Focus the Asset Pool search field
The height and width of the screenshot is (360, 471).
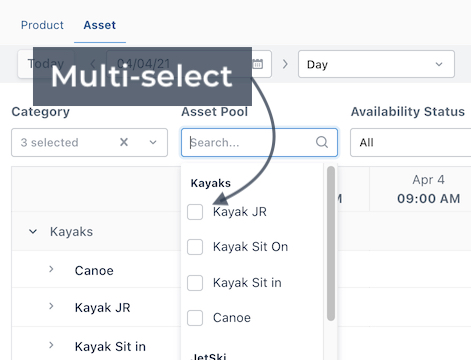pos(259,142)
